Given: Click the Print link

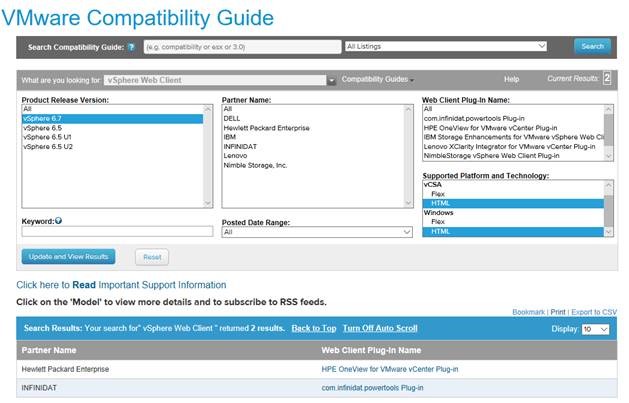Looking at the screenshot, I should tap(558, 312).
